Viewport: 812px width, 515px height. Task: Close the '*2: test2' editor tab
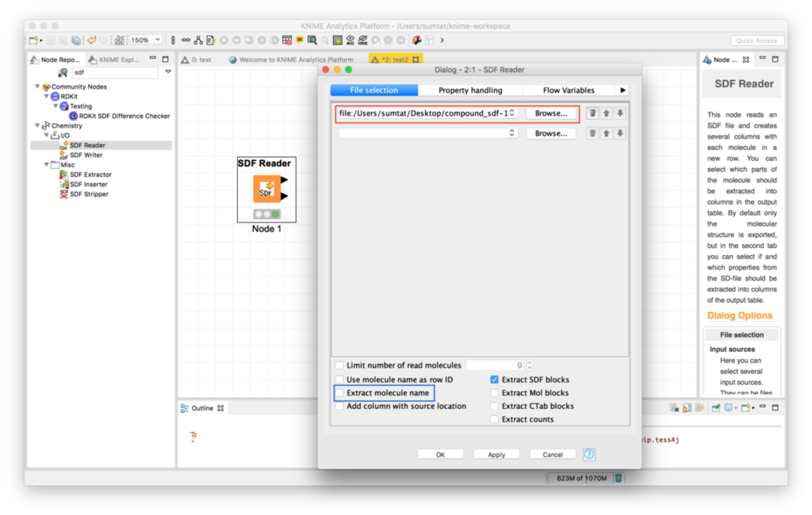coord(416,60)
